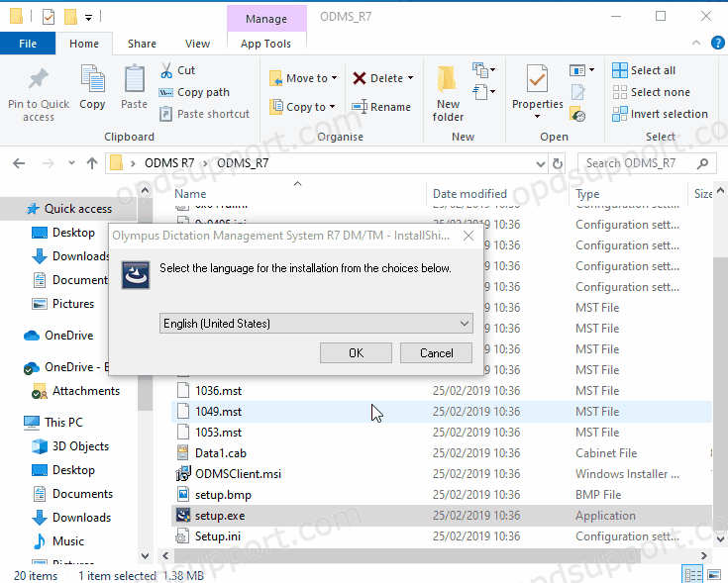Click the Paste clipboard icon
The image size is (728, 583).
coord(134,78)
